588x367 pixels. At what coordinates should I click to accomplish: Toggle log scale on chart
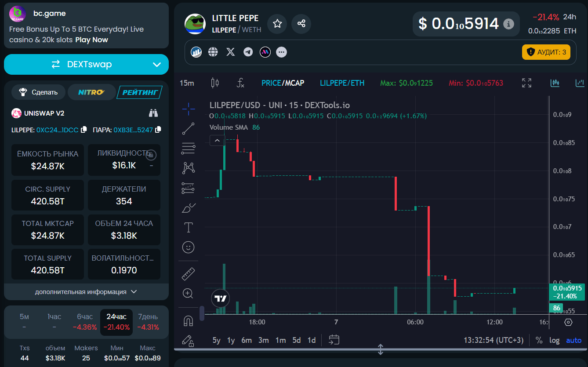555,340
